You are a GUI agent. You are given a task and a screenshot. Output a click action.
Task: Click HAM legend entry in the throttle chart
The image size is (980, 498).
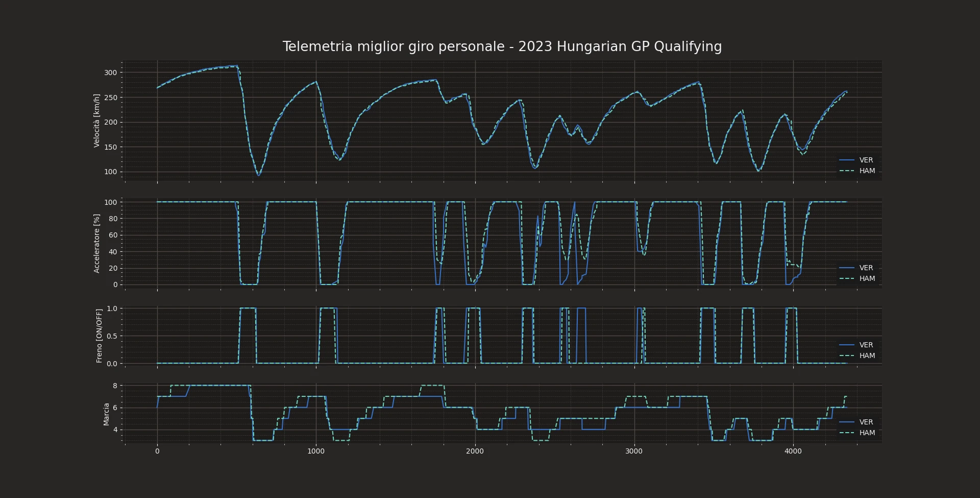(857, 278)
